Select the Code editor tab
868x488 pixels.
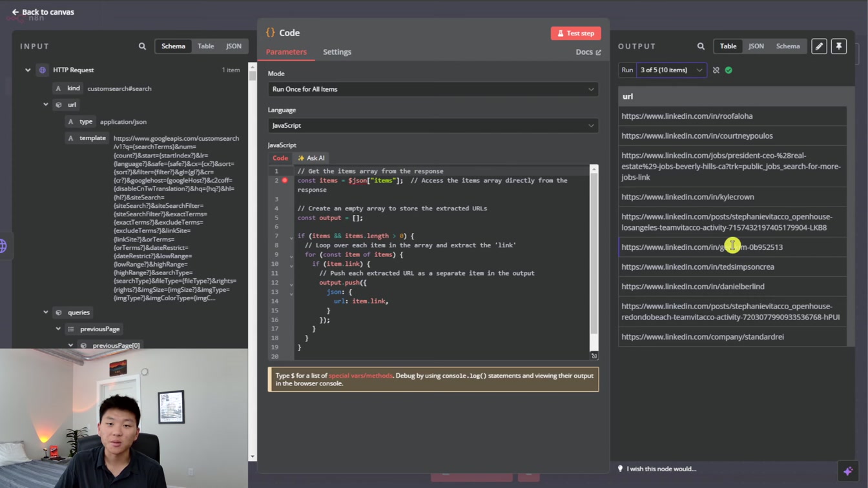coord(280,158)
